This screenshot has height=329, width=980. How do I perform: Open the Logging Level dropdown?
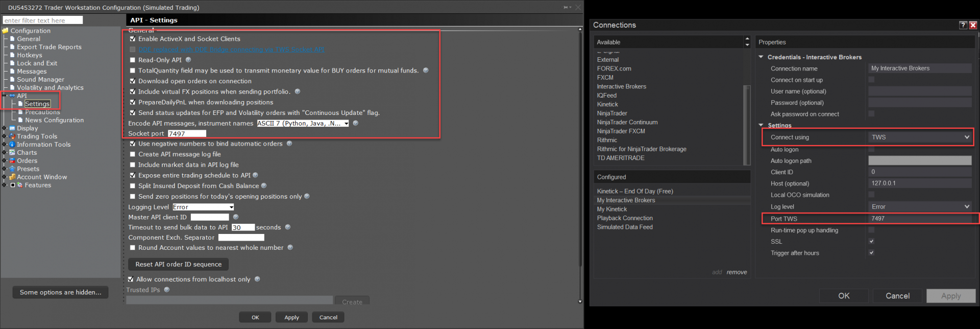(x=203, y=207)
